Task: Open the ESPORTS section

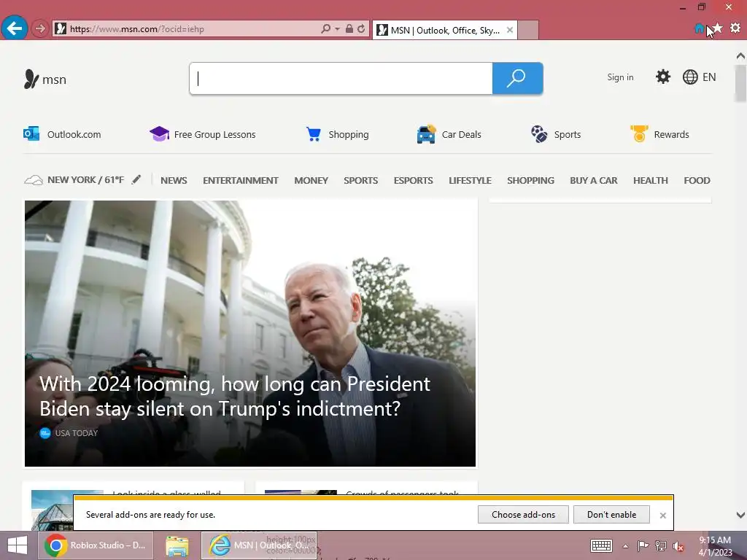Action: [x=413, y=181]
